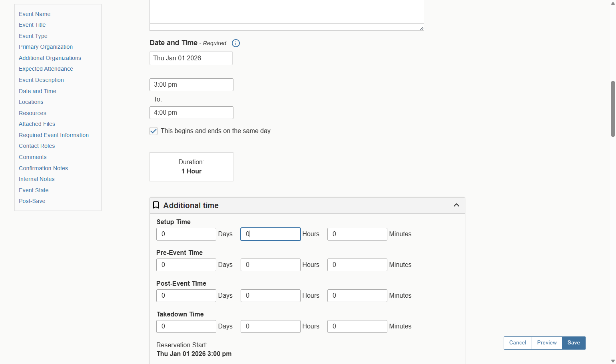Image resolution: width=616 pixels, height=364 pixels.
Task: Open Additional Organizations sidebar link
Action: pos(50,58)
